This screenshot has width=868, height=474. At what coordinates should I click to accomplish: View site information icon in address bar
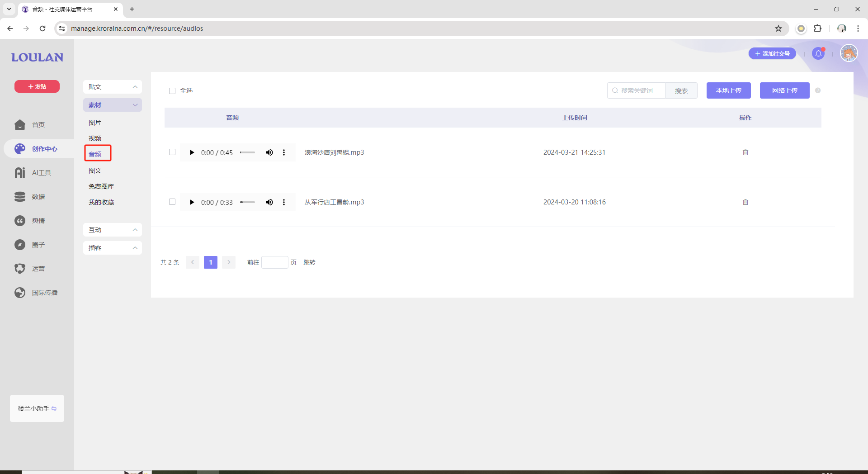pos(62,28)
